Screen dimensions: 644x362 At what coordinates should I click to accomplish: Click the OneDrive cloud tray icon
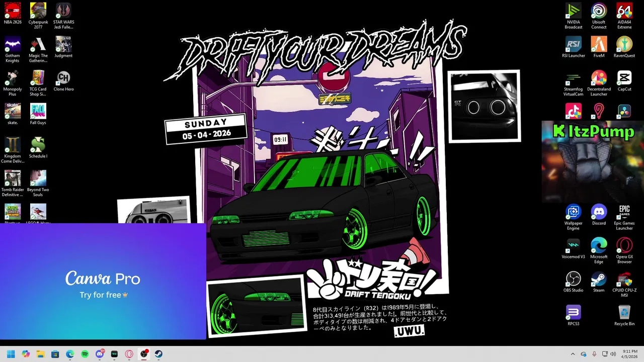point(584,354)
